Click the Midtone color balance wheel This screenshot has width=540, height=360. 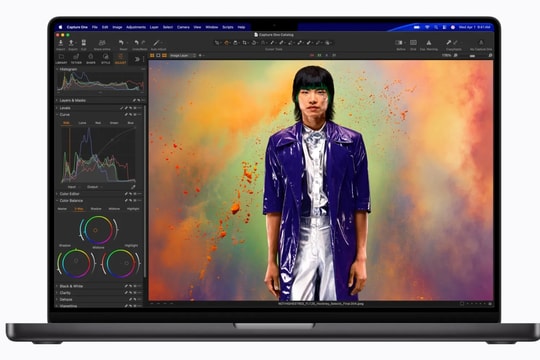click(x=98, y=230)
